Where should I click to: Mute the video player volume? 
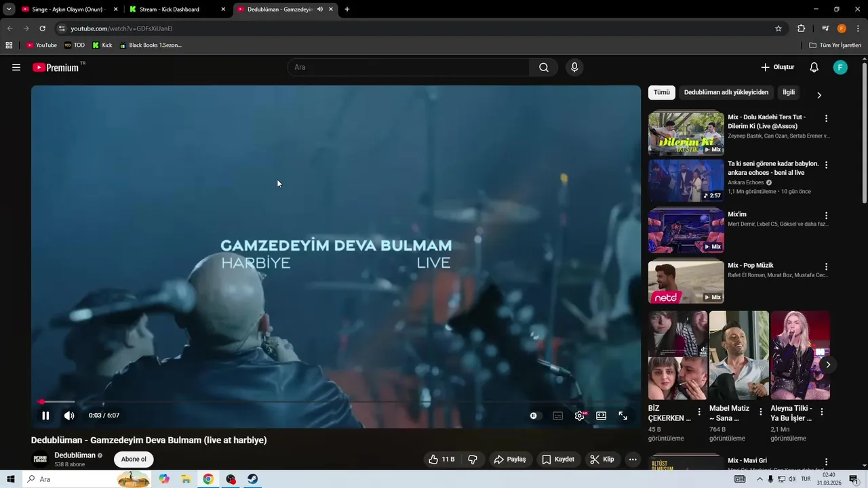pos(69,415)
